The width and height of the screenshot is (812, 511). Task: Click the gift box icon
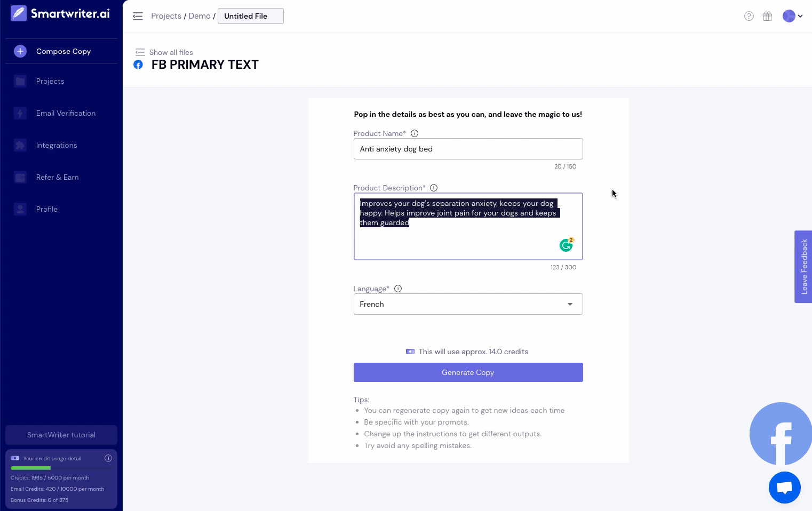767,16
